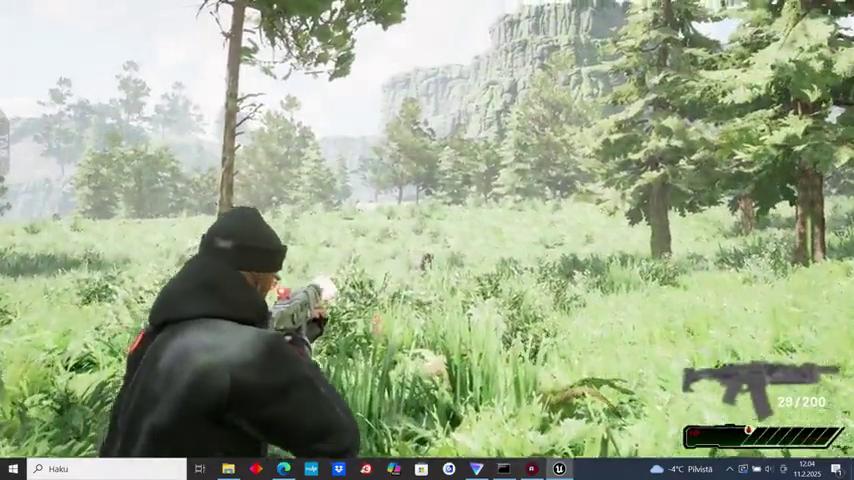This screenshot has height=480, width=854.
Task: Open the round blue-white app icon
Action: pos(449,469)
